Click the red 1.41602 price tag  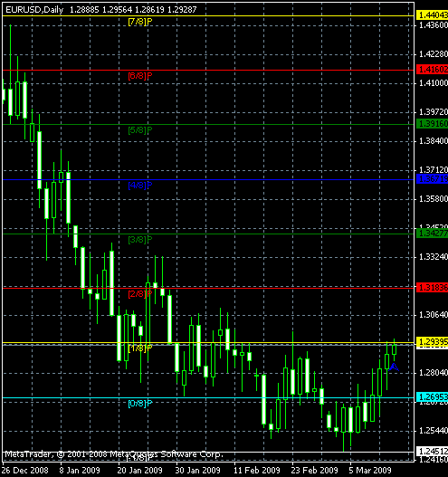432,70
